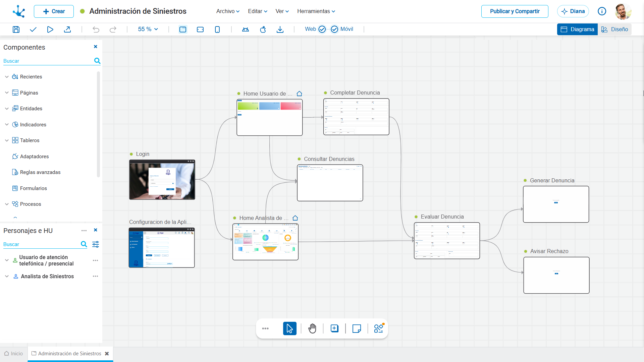Screen dimensions: 644x362
Task: Switch to Diseño view mode
Action: tap(614, 29)
